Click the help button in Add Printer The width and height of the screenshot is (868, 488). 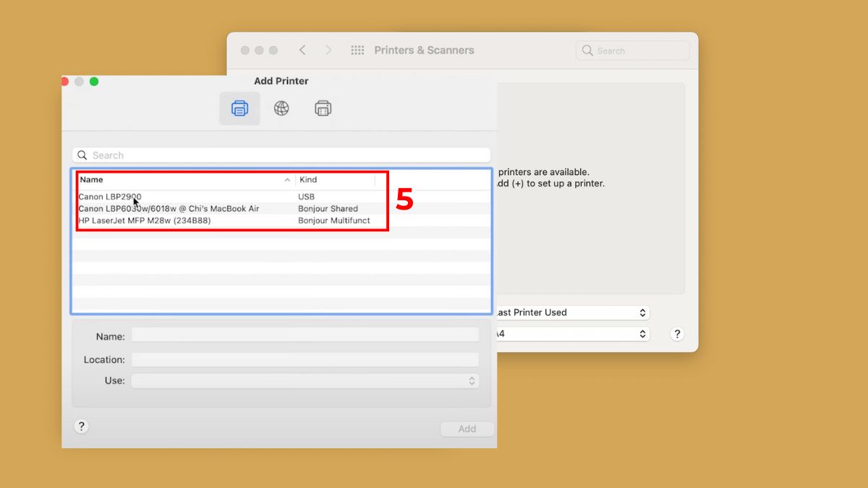(x=82, y=427)
